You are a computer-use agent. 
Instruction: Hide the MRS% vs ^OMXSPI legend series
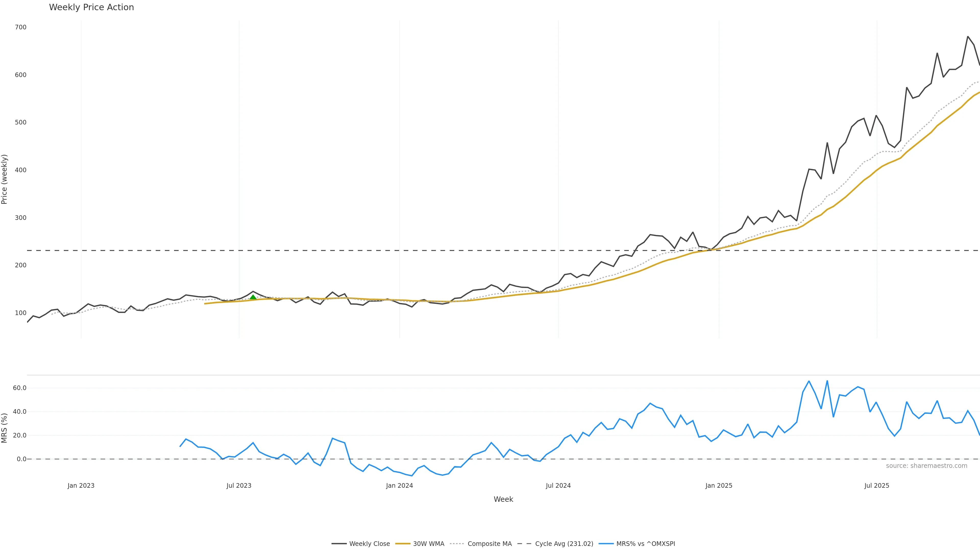(x=646, y=544)
